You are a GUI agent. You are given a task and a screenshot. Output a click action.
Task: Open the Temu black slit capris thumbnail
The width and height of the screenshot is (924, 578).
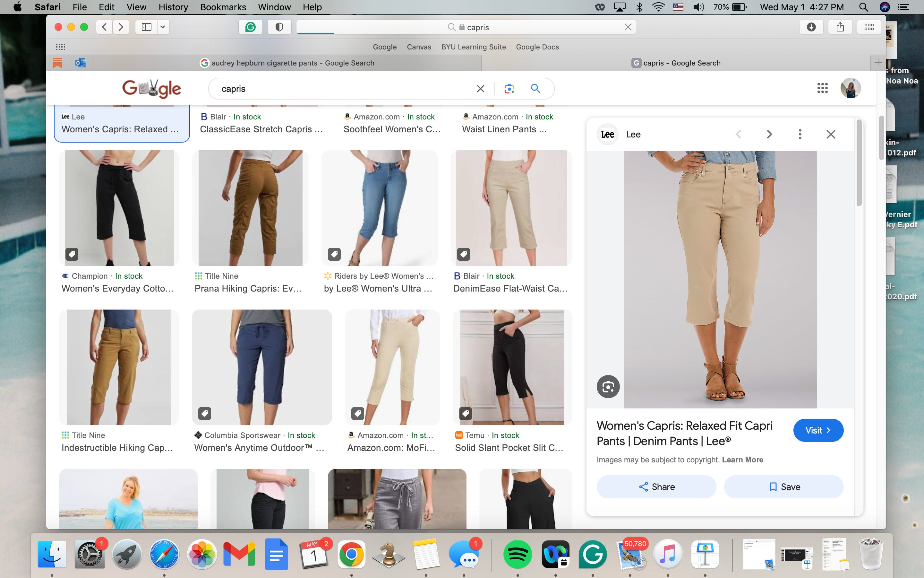point(512,367)
